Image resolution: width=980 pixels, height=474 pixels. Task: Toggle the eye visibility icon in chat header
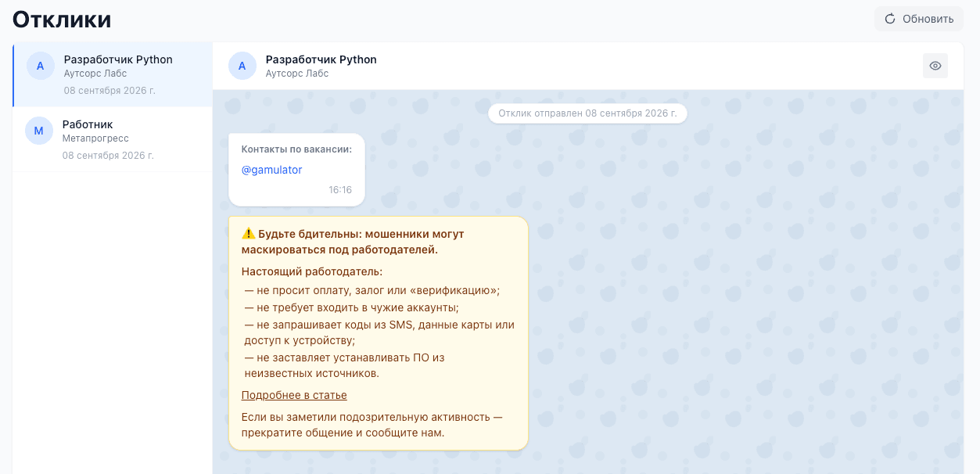click(x=935, y=66)
